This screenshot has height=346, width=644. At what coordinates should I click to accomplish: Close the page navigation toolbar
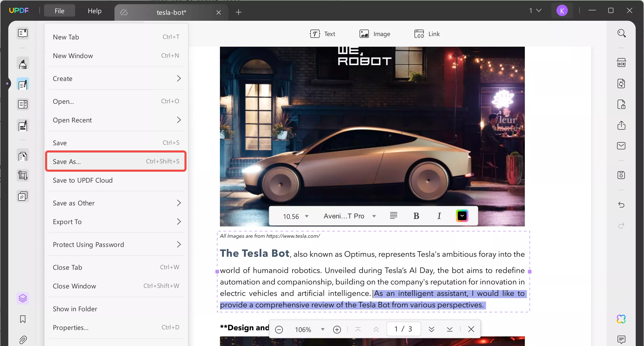471,329
